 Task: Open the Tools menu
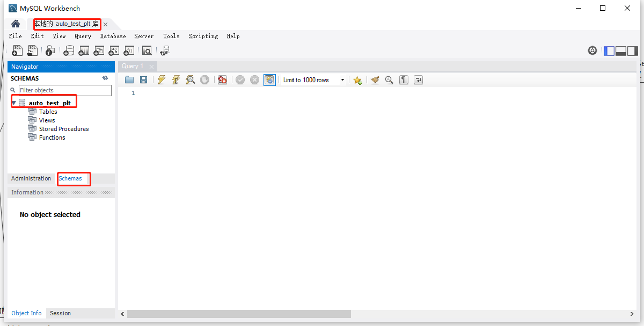point(171,36)
